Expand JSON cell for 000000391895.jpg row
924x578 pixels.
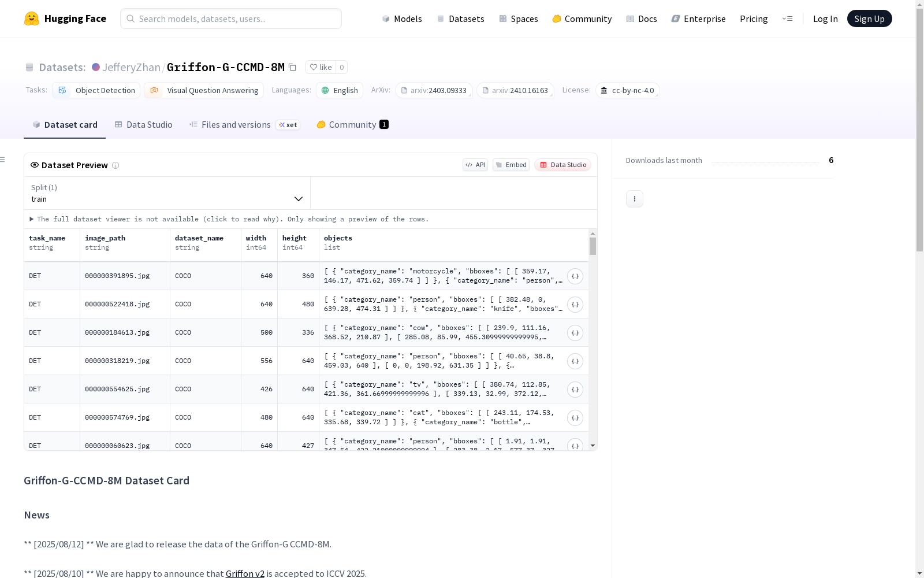click(x=575, y=276)
